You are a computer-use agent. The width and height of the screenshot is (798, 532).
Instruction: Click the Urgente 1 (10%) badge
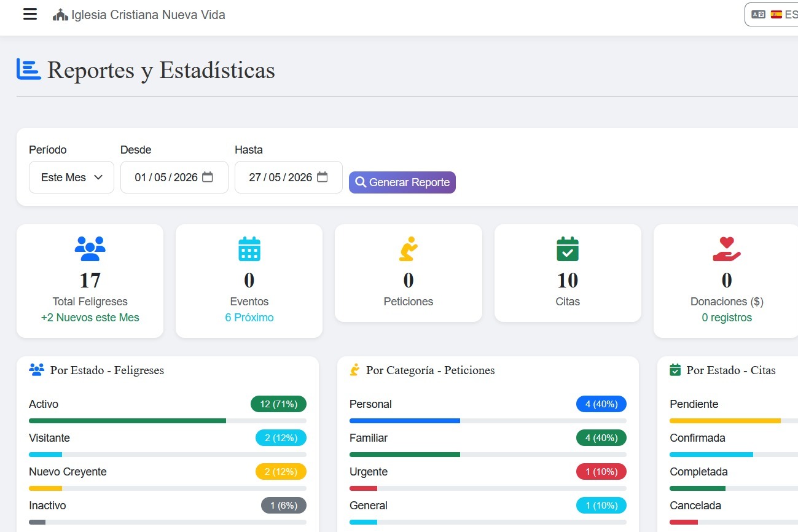601,472
